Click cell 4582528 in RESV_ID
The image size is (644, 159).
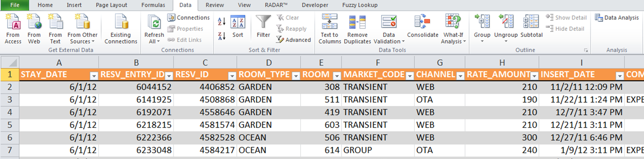(205, 137)
